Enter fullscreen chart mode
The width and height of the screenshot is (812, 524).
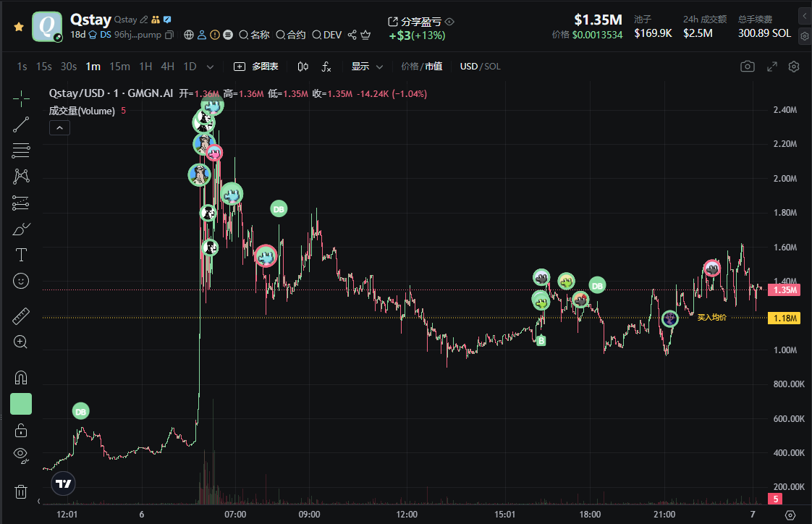[x=772, y=67]
